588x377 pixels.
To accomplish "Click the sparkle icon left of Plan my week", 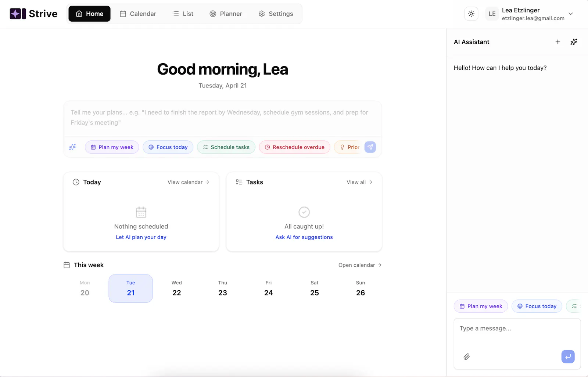I will coord(73,147).
